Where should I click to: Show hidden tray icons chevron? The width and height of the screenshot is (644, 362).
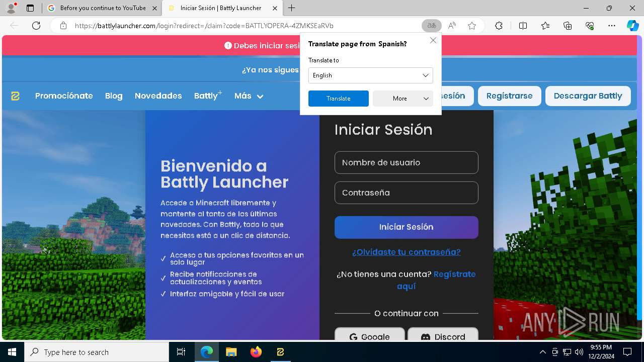(x=542, y=352)
